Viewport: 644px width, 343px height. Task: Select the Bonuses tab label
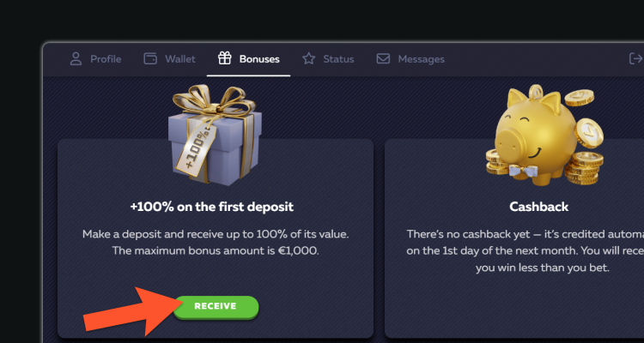point(258,59)
